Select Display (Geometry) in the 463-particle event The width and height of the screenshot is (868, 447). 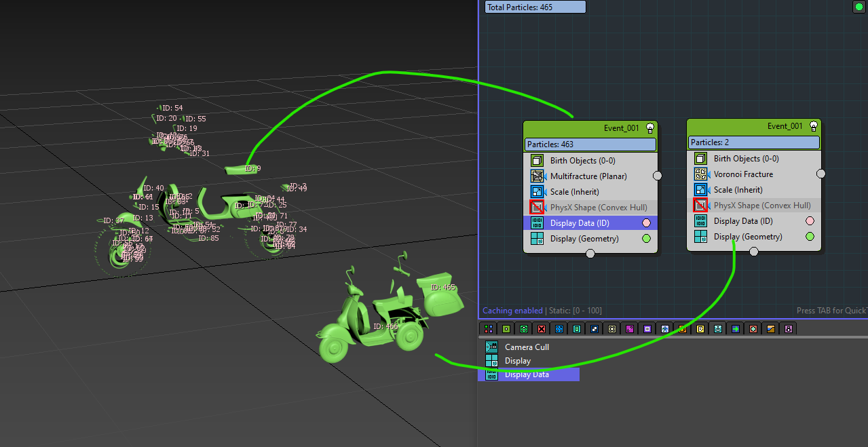pyautogui.click(x=584, y=239)
